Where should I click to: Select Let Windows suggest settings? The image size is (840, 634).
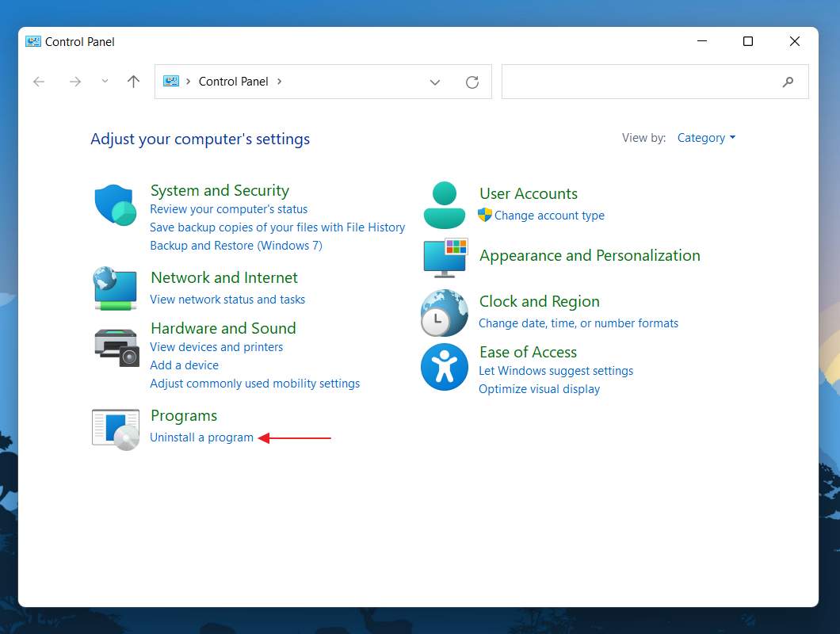(556, 371)
